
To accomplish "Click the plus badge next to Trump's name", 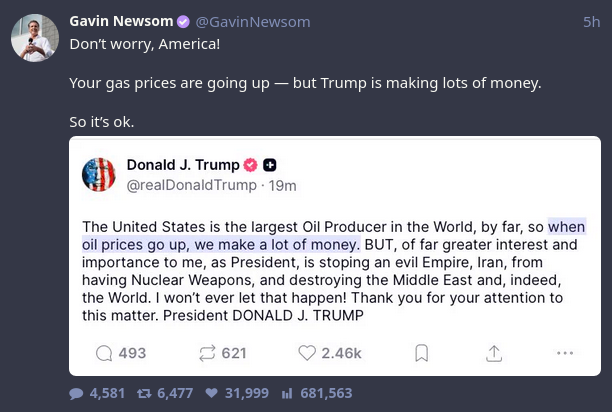I will 270,165.
